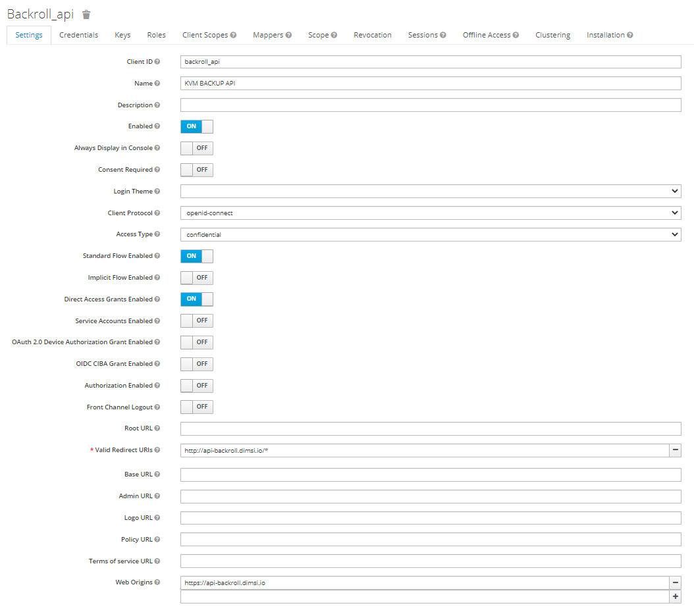Show help tooltip for Client ID
This screenshot has height=616, width=694.
(157, 61)
